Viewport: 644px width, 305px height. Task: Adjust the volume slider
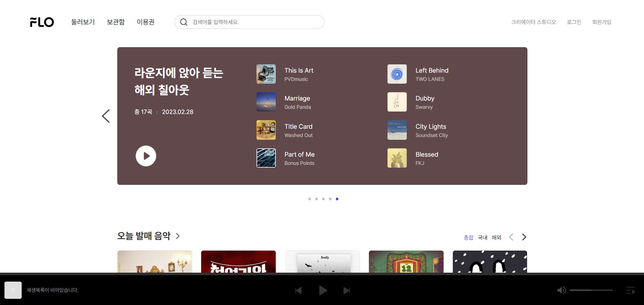pos(591,290)
